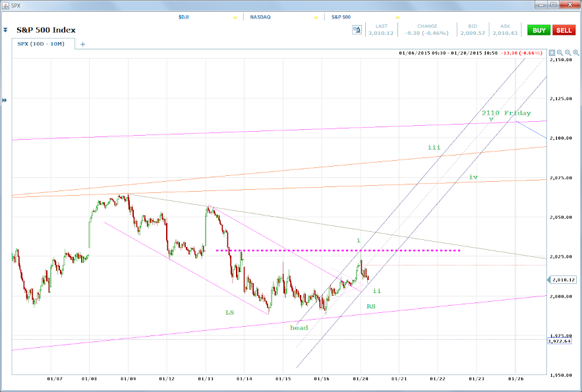Click the 2,125.00 price axis label

point(561,99)
